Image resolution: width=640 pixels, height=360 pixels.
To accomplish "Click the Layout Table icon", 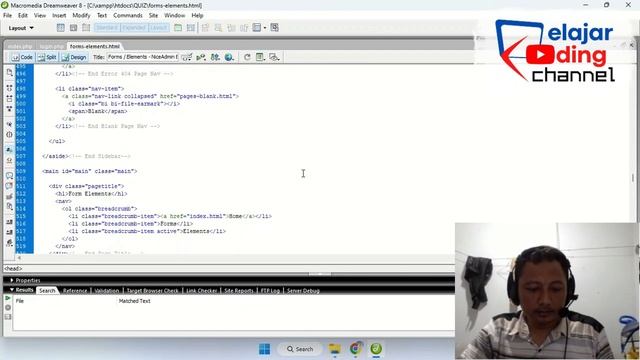I will tap(178, 28).
